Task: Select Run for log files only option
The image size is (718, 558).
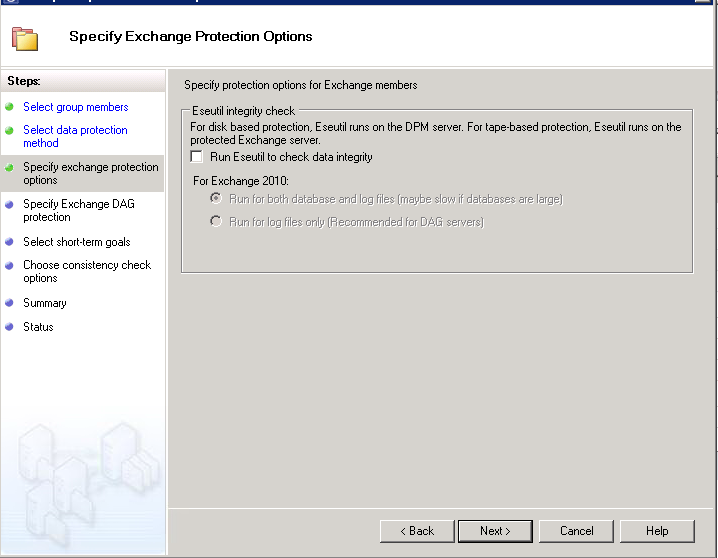Action: click(x=216, y=222)
